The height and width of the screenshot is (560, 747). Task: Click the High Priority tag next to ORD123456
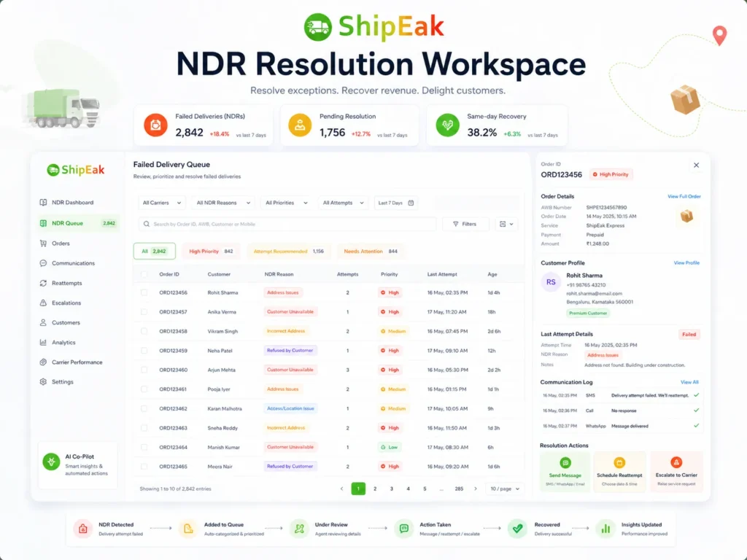611,175
